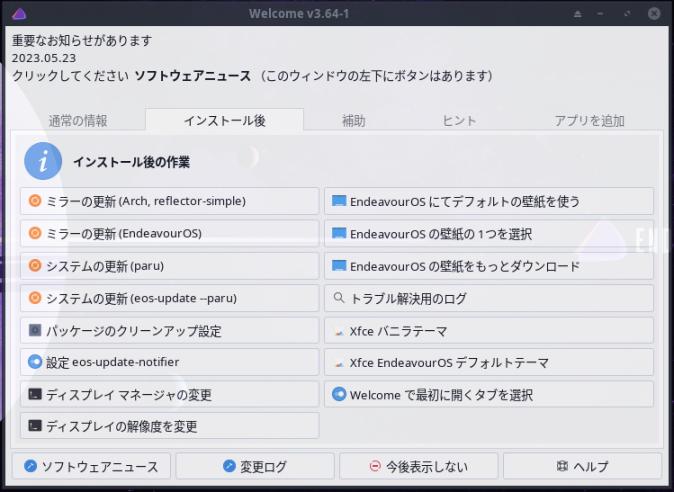Click EndeavourOS の壁紙の 1つを選択
Screen dimensions: 674x492
(489, 233)
